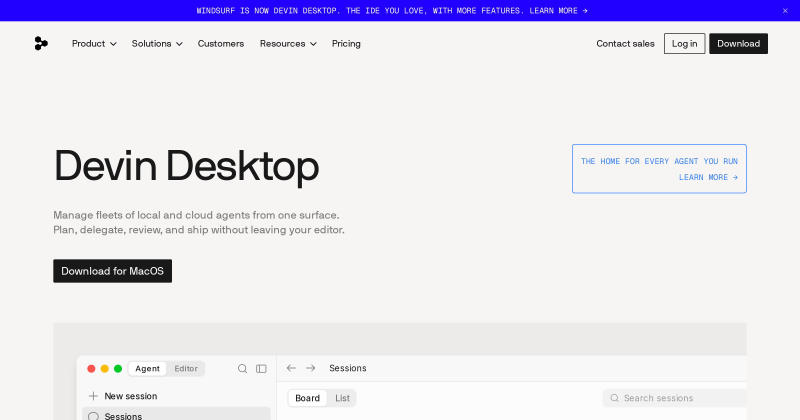Click the Devin Desktop heading
800x420 pixels.
[186, 166]
